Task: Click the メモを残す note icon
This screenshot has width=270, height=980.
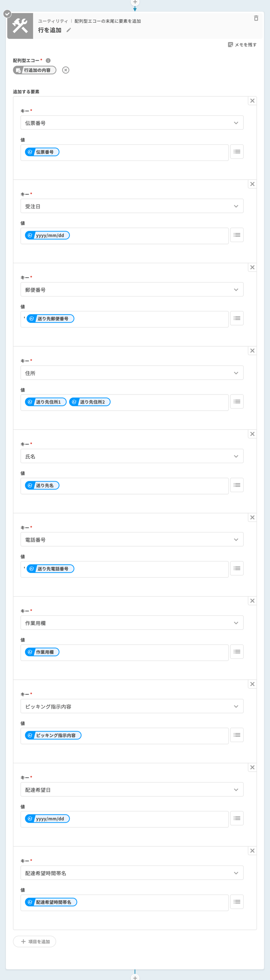Action: (x=230, y=45)
